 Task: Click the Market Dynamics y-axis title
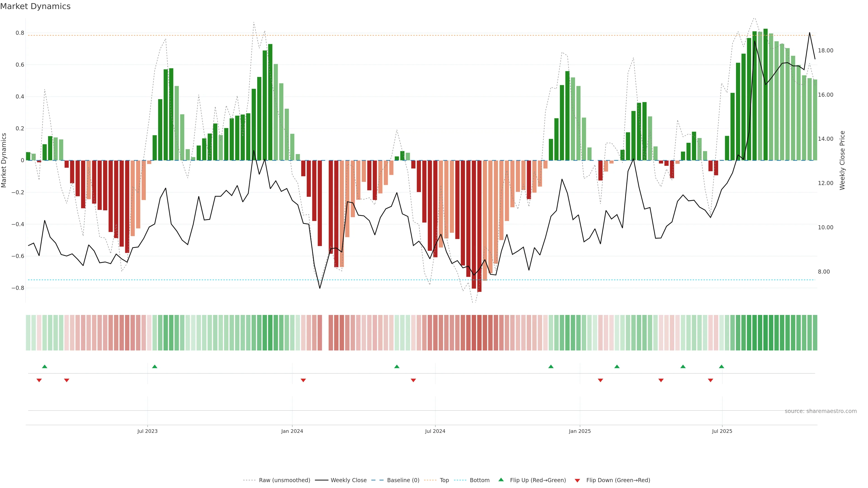(4, 160)
